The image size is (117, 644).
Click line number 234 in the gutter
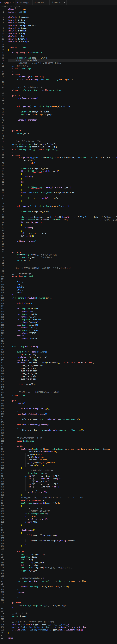(x=3, y=638)
